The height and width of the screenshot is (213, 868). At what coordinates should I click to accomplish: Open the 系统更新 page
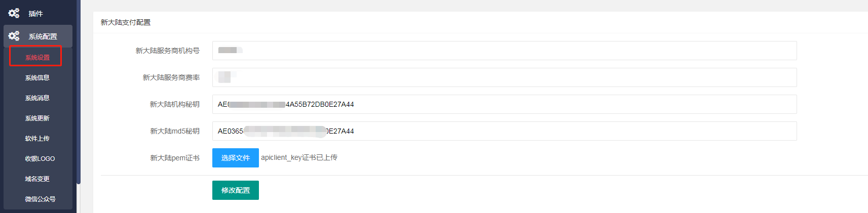(37, 118)
